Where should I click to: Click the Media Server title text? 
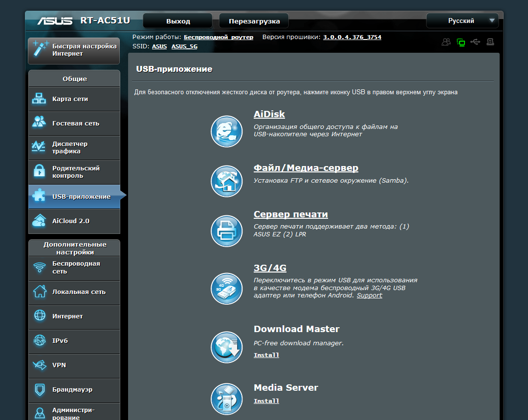coord(286,388)
